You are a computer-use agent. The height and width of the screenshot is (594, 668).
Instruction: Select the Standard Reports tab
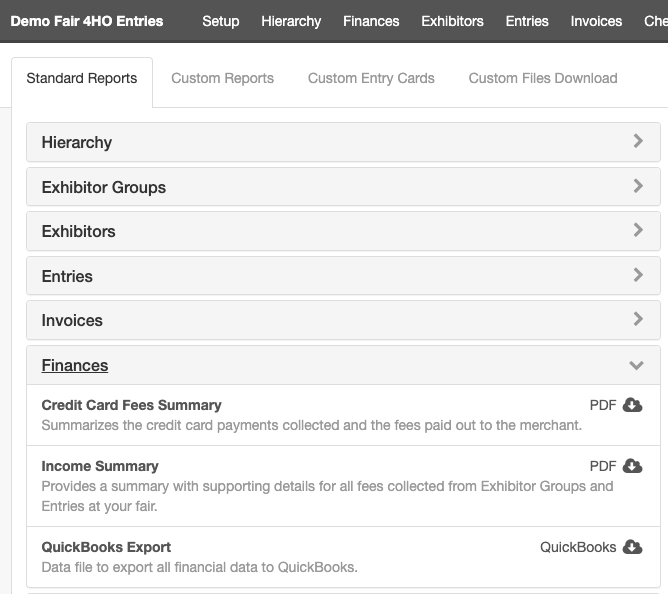(x=82, y=78)
